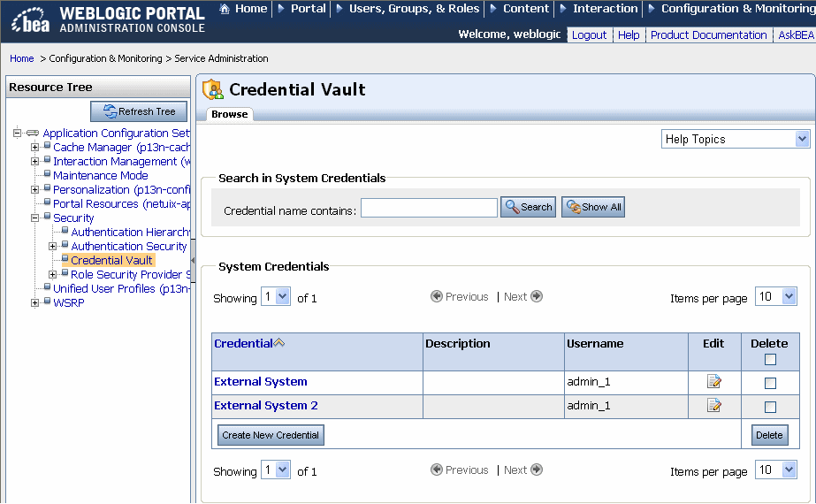Viewport: 816px width, 504px height.
Task: Open the upper Items per page dropdown
Action: 776,297
